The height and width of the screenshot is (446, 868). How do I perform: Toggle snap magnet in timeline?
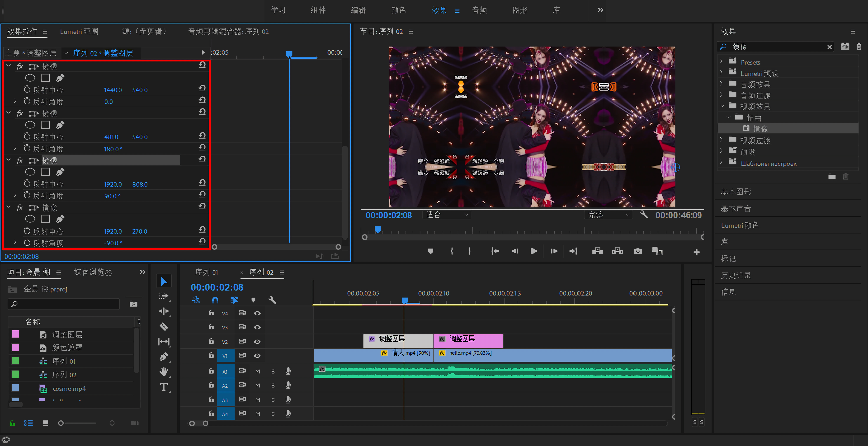click(215, 300)
